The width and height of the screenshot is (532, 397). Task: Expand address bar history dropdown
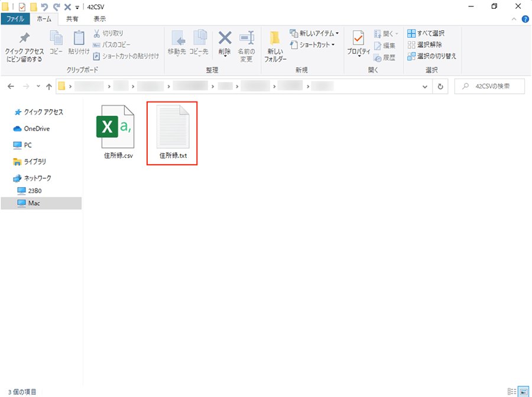(x=425, y=87)
